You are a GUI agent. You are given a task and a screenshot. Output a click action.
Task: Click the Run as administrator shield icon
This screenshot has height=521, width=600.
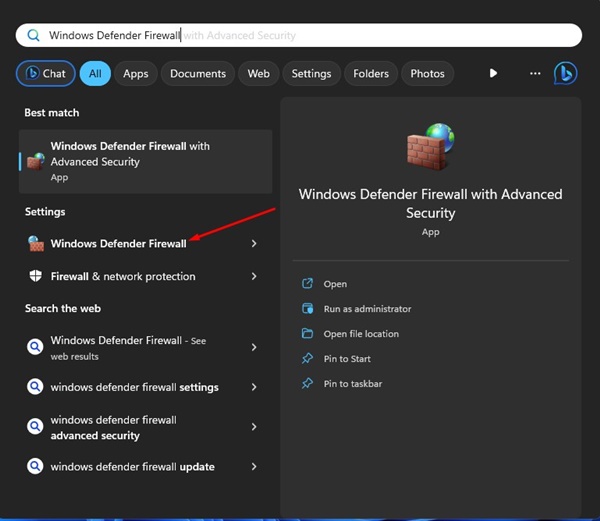pyautogui.click(x=307, y=308)
